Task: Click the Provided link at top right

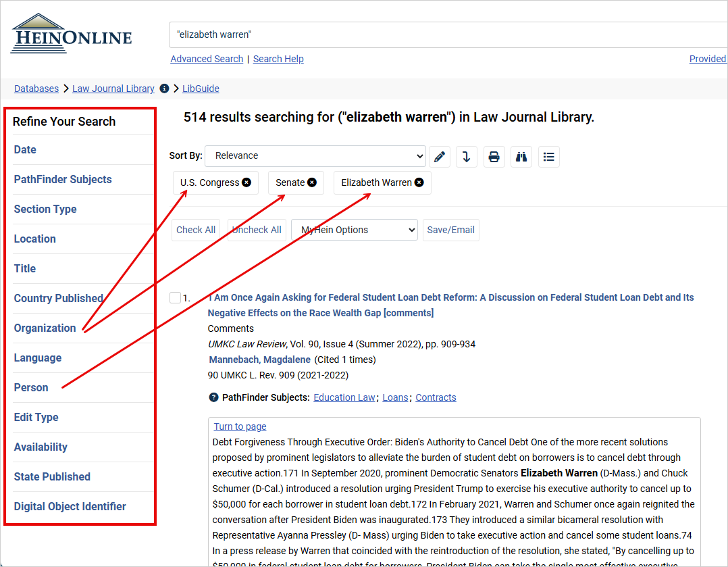Action: point(707,59)
